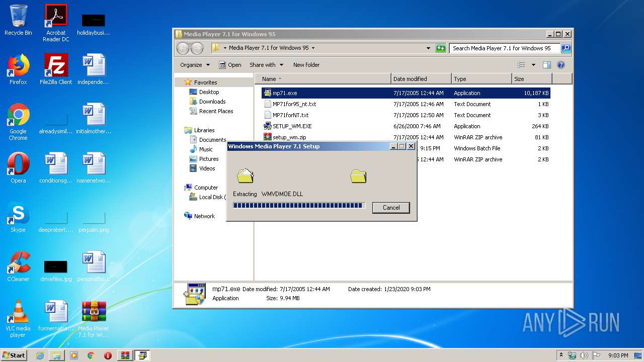Open the VLC media player desktop shortcut
Image resolution: width=644 pixels, height=362 pixels.
click(18, 319)
